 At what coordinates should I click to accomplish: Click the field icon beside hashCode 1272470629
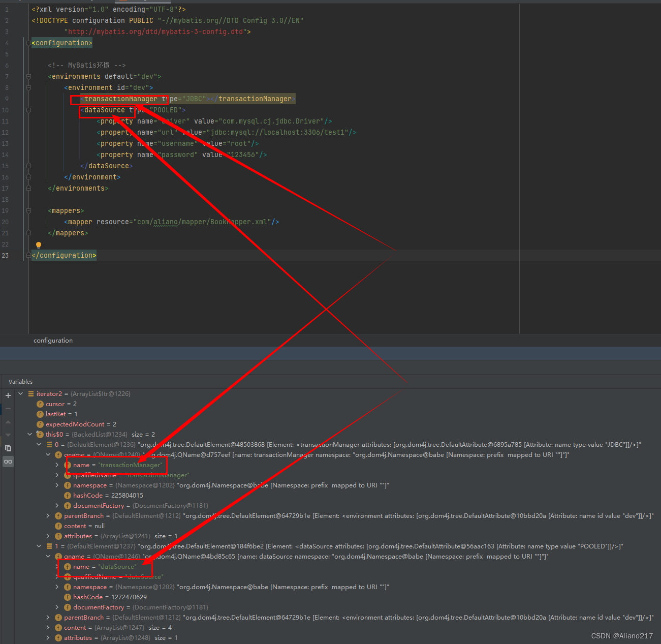coord(68,597)
